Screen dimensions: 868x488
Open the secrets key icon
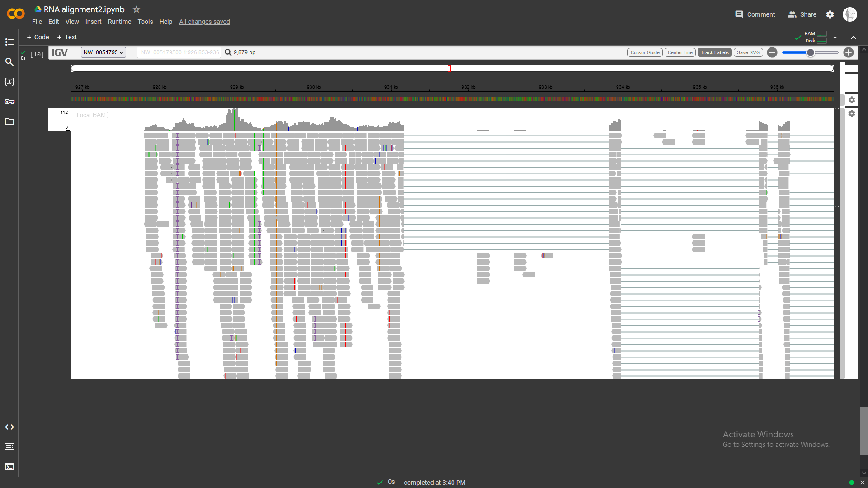point(9,102)
